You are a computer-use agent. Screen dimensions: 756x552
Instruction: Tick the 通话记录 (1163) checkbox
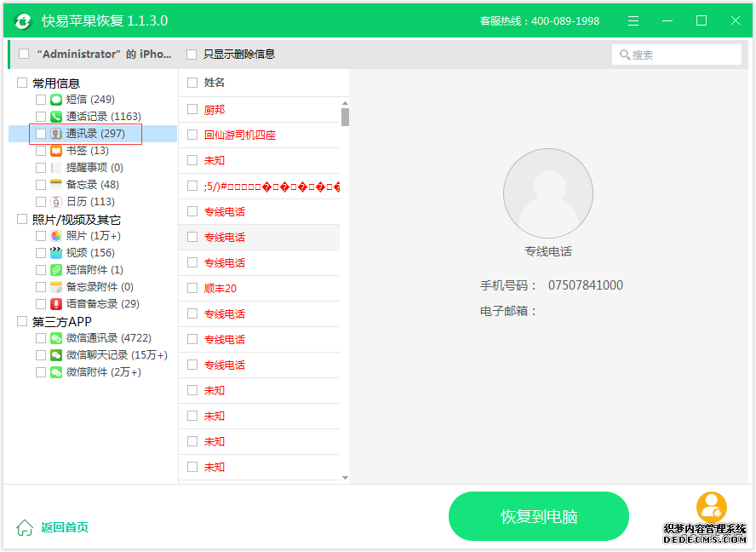click(x=41, y=117)
